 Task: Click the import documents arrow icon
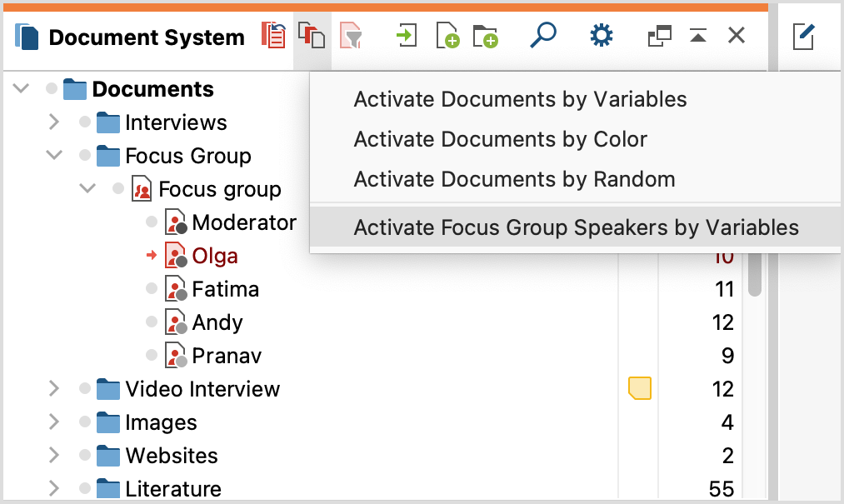pyautogui.click(x=407, y=36)
